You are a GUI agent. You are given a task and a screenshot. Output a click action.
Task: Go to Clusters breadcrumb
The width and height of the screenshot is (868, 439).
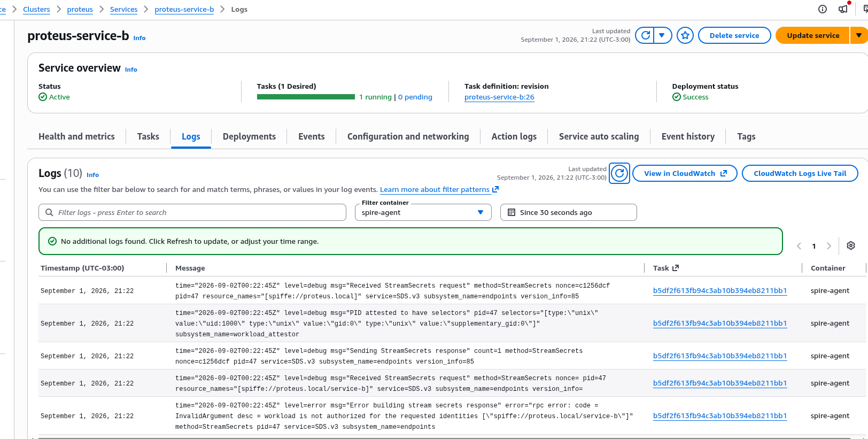point(36,9)
